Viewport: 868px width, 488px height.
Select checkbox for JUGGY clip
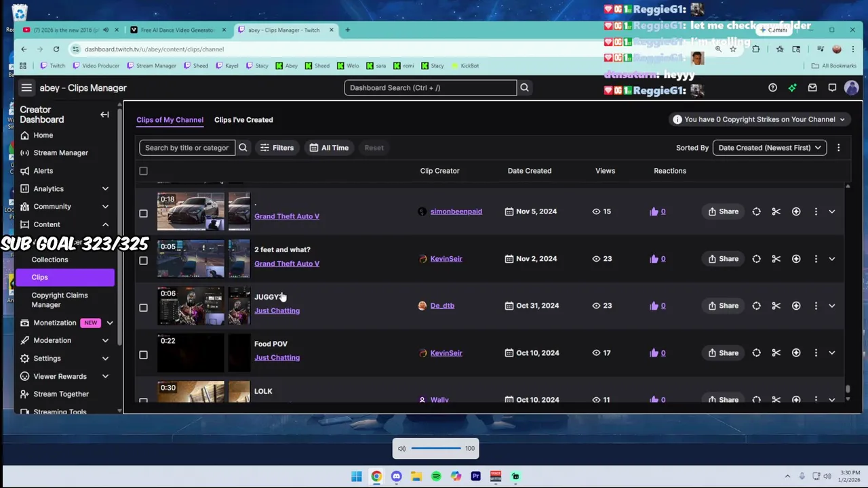coord(143,308)
